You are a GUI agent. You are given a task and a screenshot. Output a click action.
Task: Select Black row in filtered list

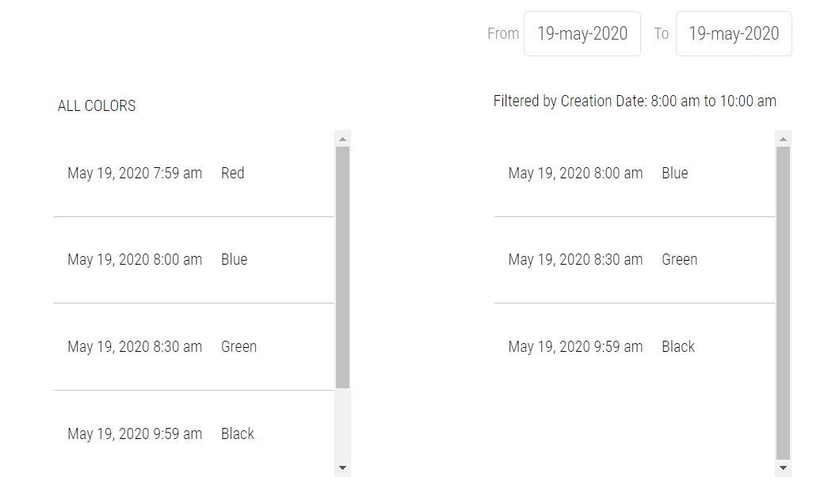click(634, 347)
